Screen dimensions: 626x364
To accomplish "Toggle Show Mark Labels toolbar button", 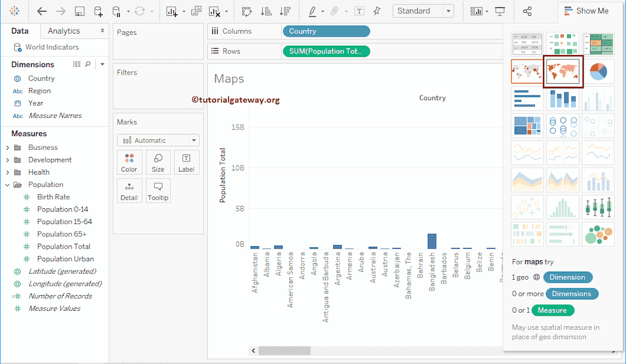I will pyautogui.click(x=359, y=11).
